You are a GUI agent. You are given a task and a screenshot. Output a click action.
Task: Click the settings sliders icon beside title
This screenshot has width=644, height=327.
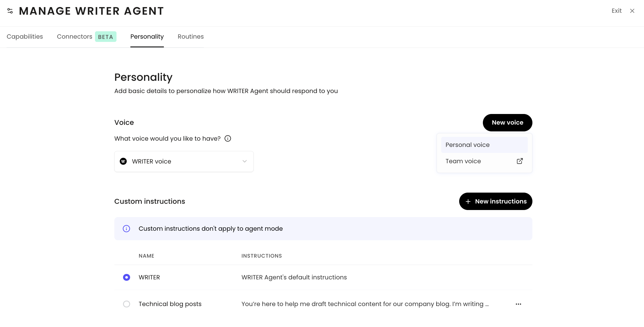tap(10, 11)
